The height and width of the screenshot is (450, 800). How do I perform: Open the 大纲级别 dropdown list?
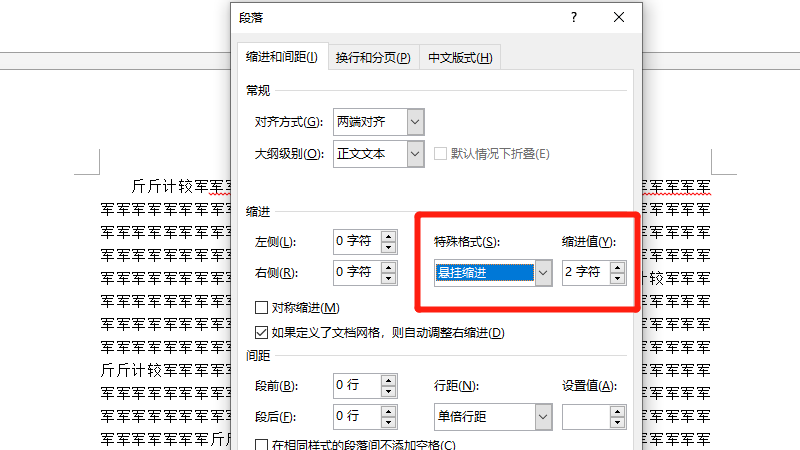[415, 154]
